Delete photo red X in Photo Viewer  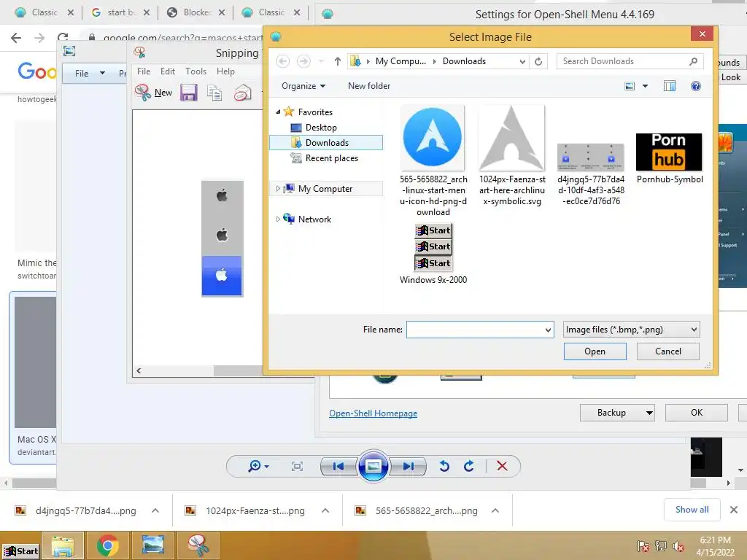[502, 466]
